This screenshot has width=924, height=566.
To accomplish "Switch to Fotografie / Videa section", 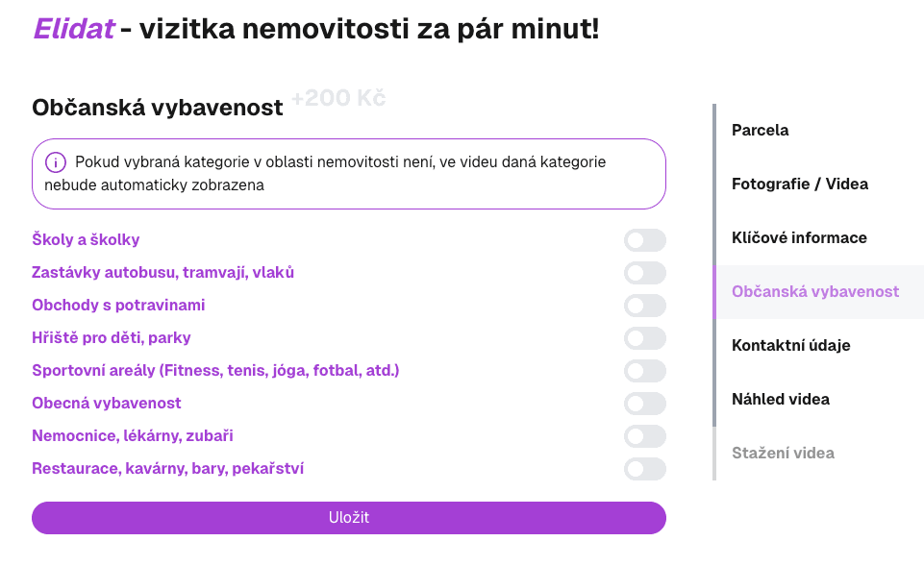I will 801,184.
